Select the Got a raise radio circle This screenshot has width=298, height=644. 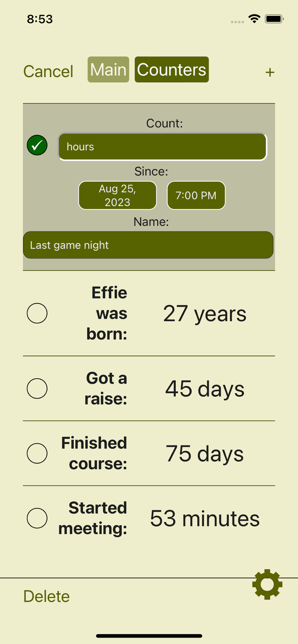[37, 388]
